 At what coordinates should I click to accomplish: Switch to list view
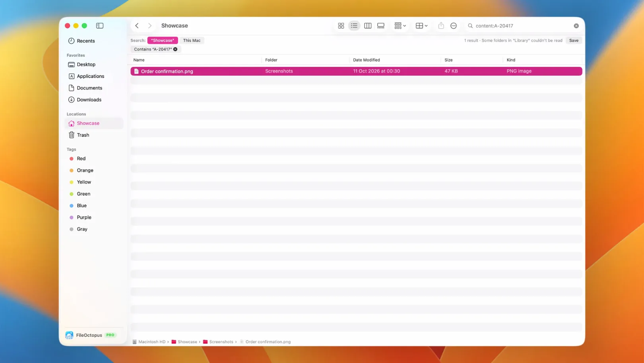coord(354,25)
